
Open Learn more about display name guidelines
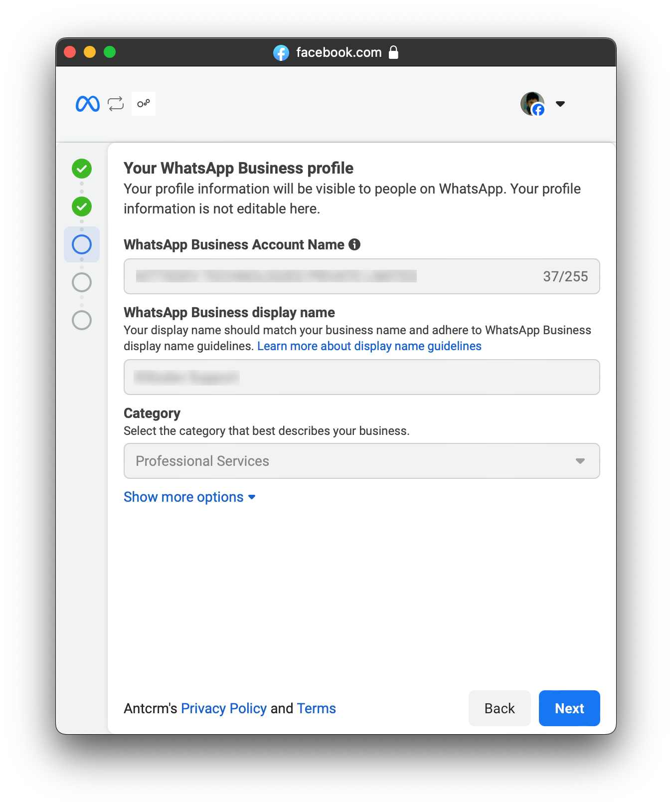click(369, 346)
